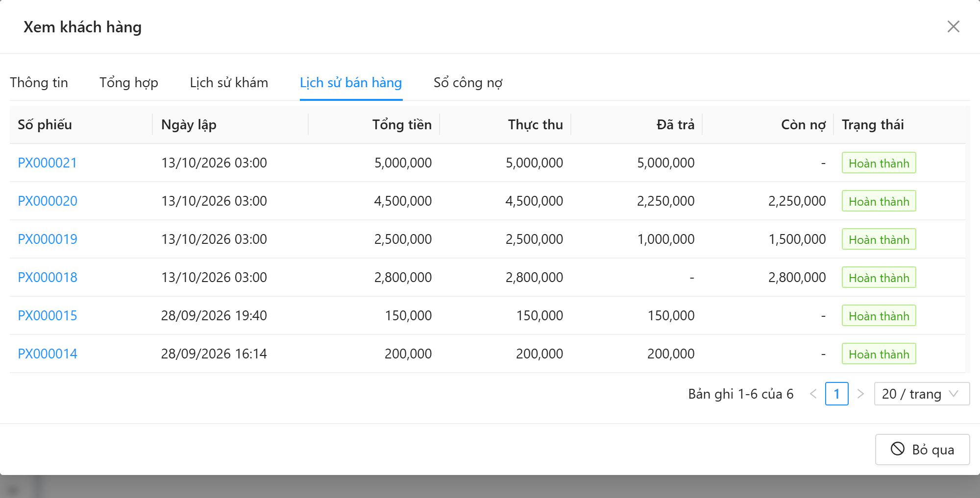Click the Đã trả column header
The height and width of the screenshot is (498, 980).
(637, 124)
